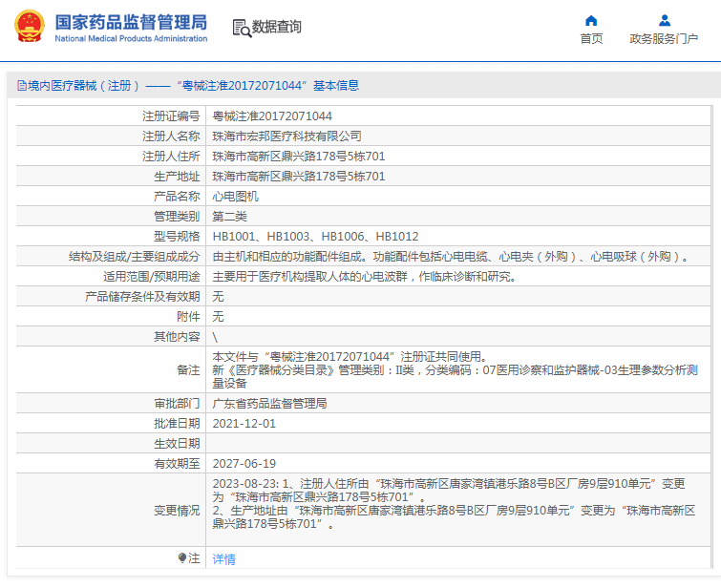Open 详情 link
Image resolution: width=721 pixels, height=588 pixels.
pyautogui.click(x=223, y=559)
